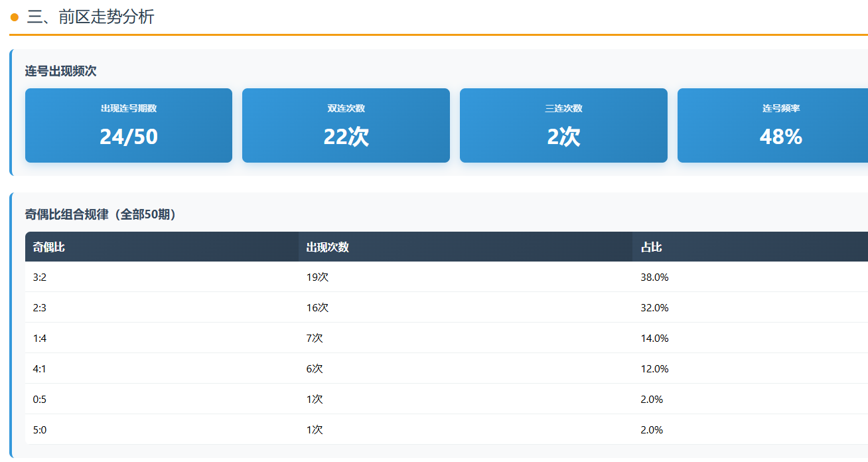Image resolution: width=868 pixels, height=462 pixels.
Task: Click the 出现次数 column header
Action: click(x=328, y=247)
